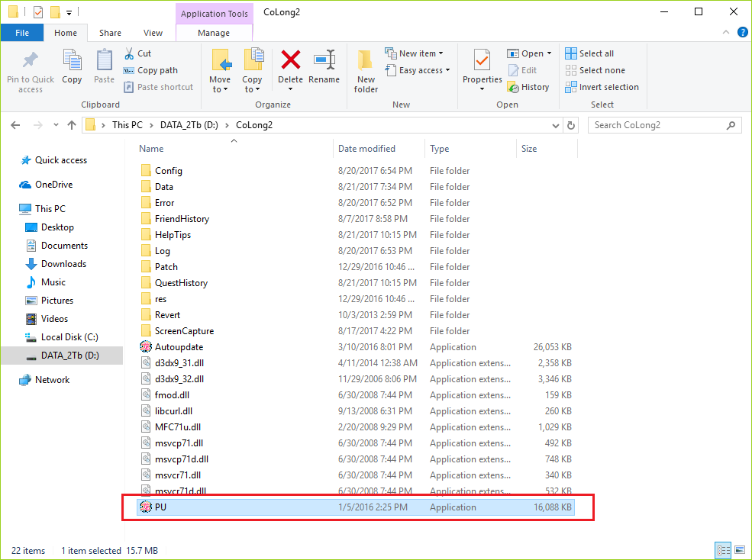The width and height of the screenshot is (752, 560).
Task: Click the Refresh button
Action: (571, 125)
